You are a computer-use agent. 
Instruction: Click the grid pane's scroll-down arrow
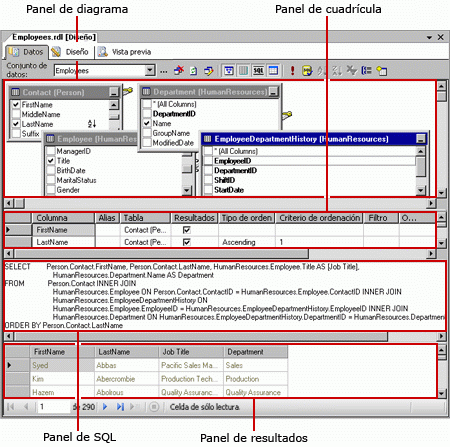(441, 243)
